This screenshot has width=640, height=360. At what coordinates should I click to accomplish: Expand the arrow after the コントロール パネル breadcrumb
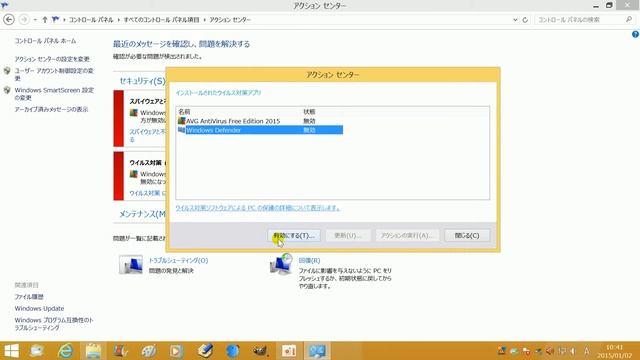tap(119, 20)
